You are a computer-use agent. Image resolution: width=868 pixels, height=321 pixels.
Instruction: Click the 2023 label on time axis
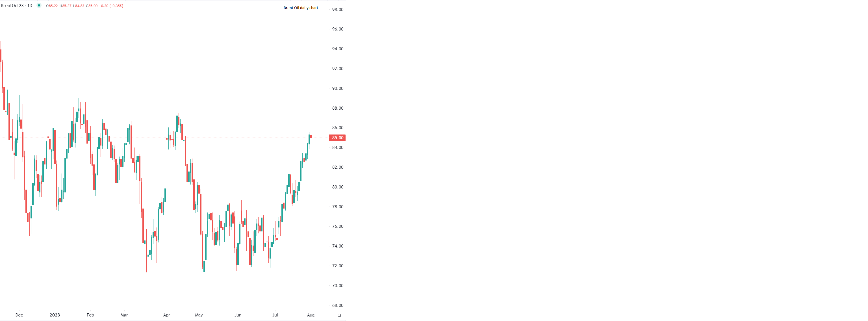55,315
